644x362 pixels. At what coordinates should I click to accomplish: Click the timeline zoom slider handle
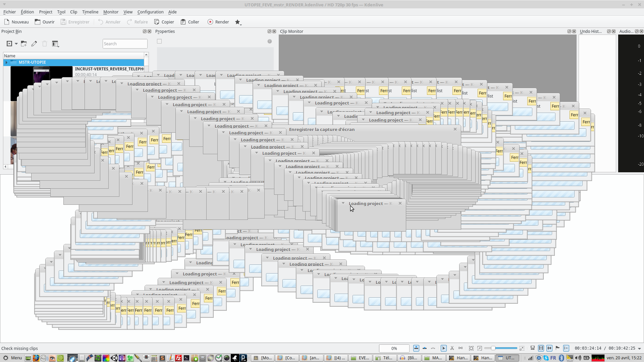[493, 348]
